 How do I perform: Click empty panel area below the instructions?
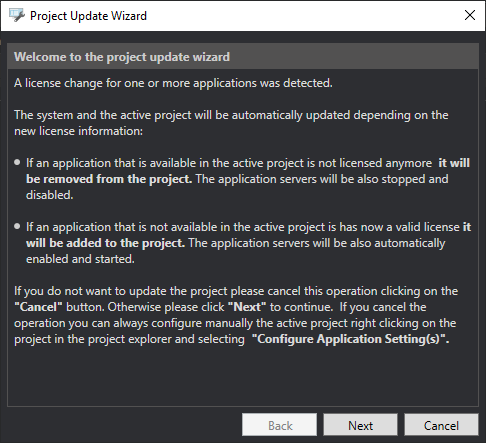point(243,377)
